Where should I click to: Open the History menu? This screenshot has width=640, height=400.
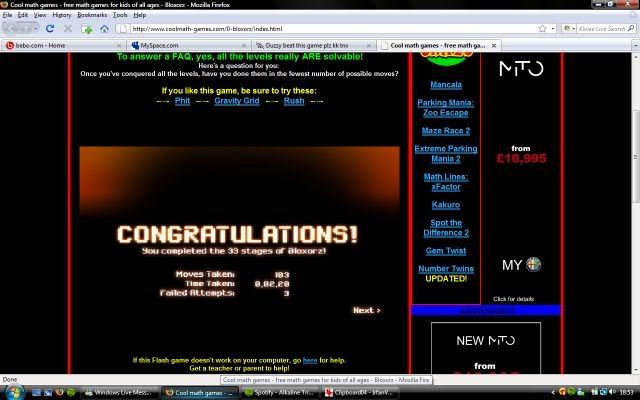point(61,15)
